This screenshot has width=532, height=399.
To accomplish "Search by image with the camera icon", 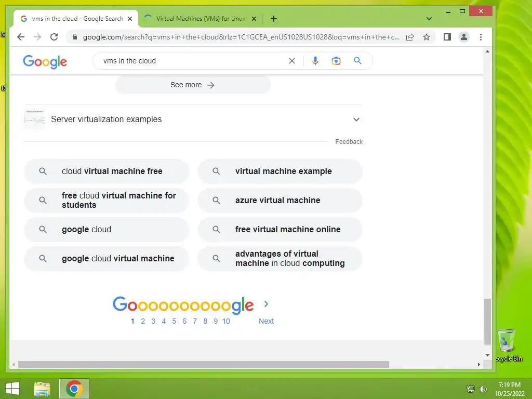I will point(336,61).
